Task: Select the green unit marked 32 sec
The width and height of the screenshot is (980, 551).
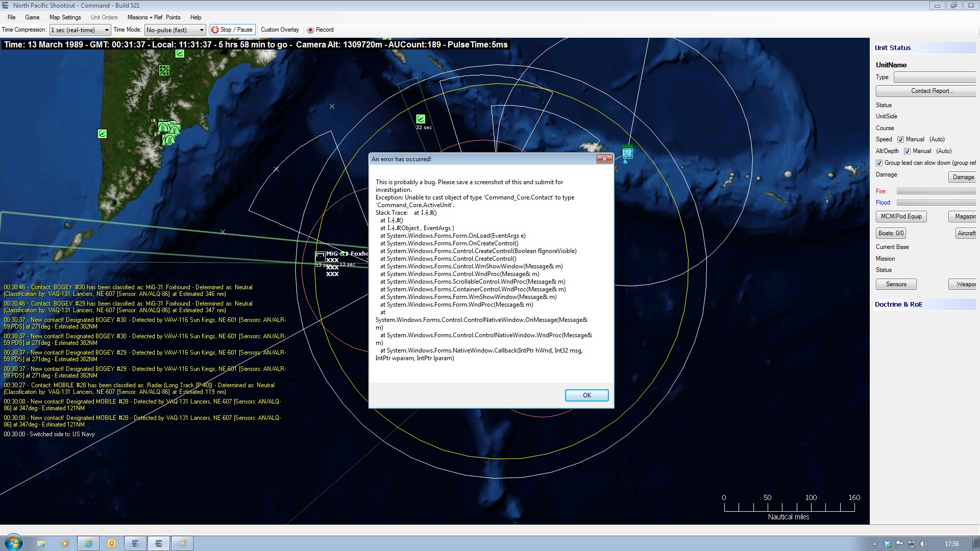Action: pyautogui.click(x=421, y=119)
